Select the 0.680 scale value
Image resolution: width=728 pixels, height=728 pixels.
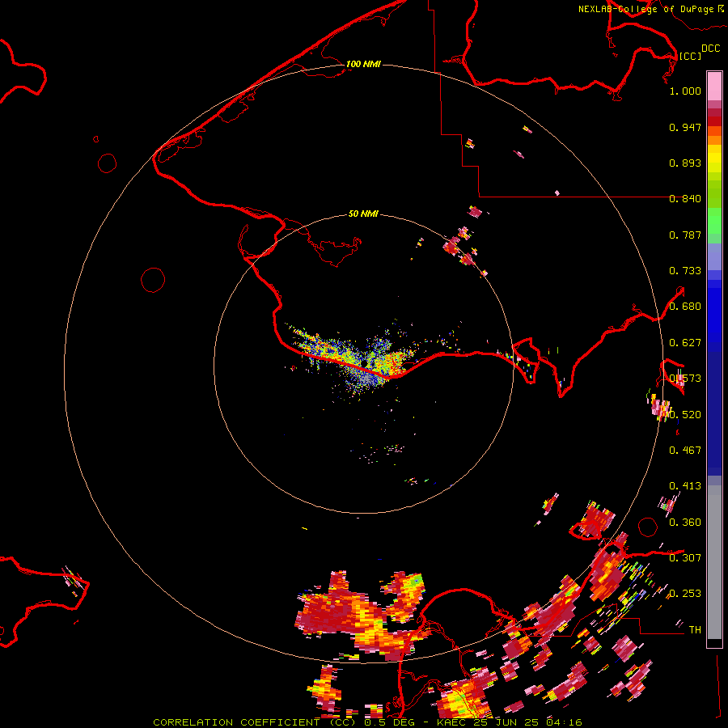[685, 307]
